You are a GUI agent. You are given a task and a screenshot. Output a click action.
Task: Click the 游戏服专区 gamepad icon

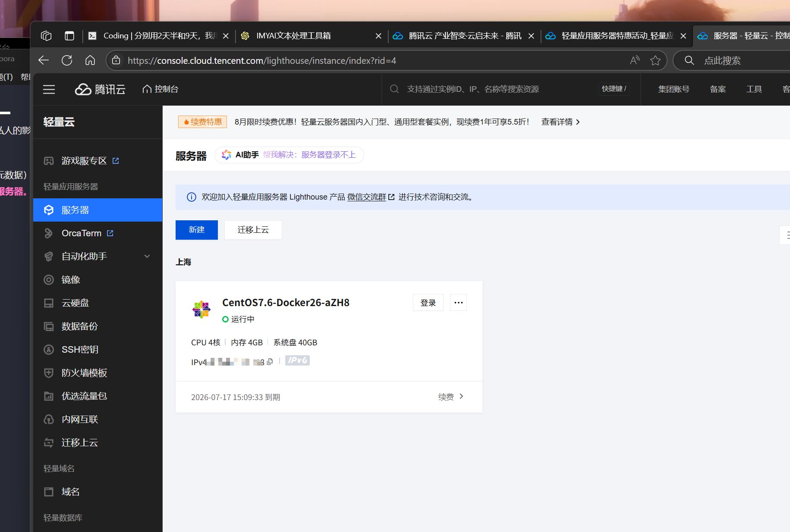click(49, 161)
